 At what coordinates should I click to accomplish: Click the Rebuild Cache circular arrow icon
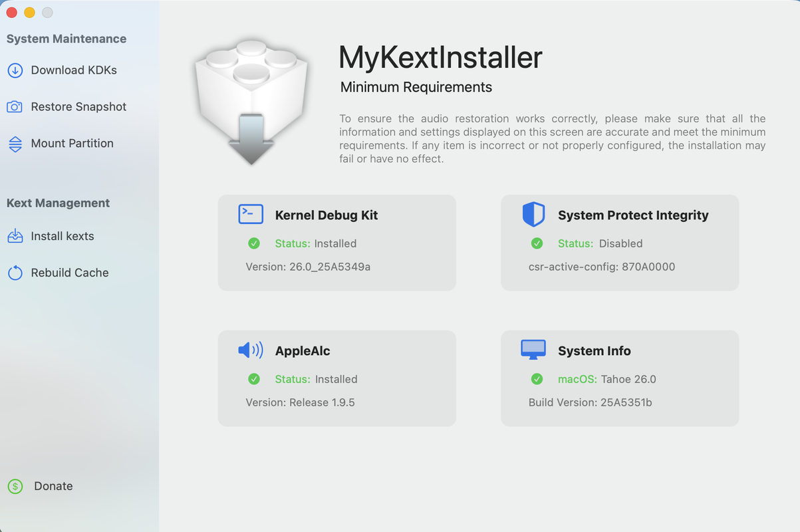point(15,273)
